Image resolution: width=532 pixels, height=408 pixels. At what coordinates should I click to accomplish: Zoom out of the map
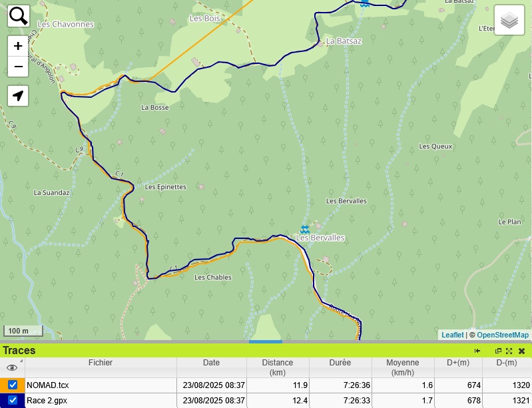[x=18, y=67]
